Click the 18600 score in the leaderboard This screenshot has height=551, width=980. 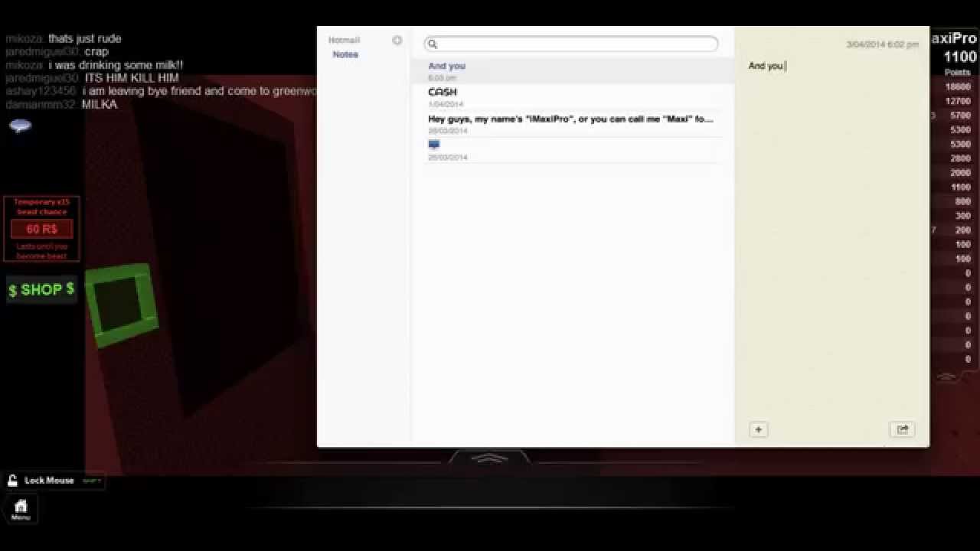958,86
